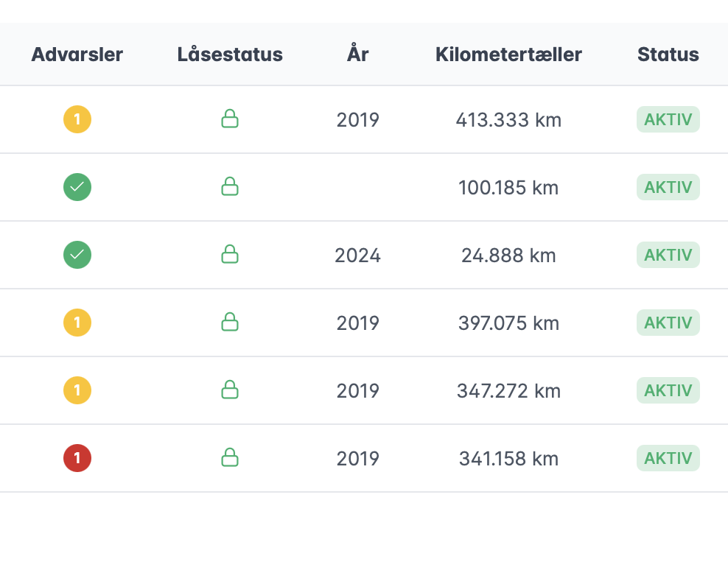Click the green checkmark in the 2024 row
Screen dimensions: 728x570
click(77, 255)
